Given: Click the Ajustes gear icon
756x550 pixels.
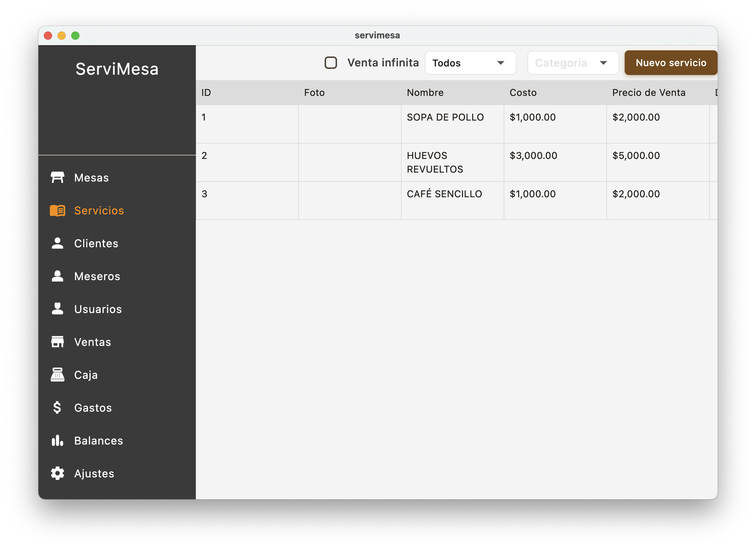Looking at the screenshot, I should click(x=57, y=473).
